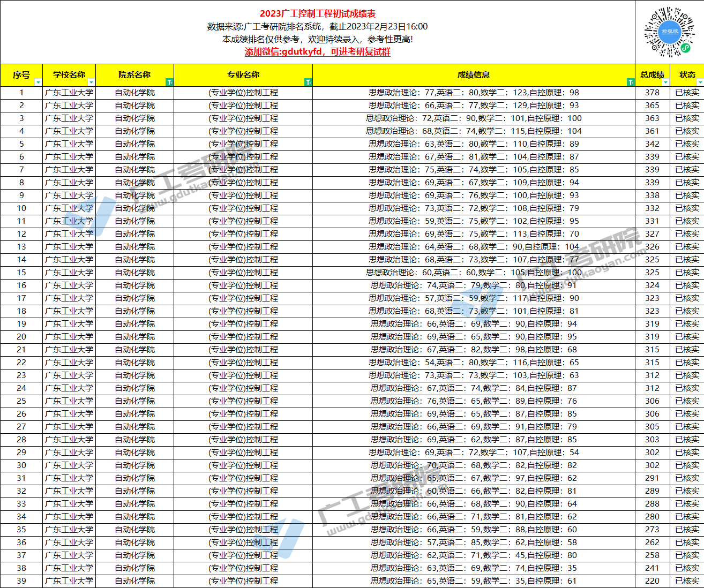
Task: Select the total score cell 220
Action: 653,581
